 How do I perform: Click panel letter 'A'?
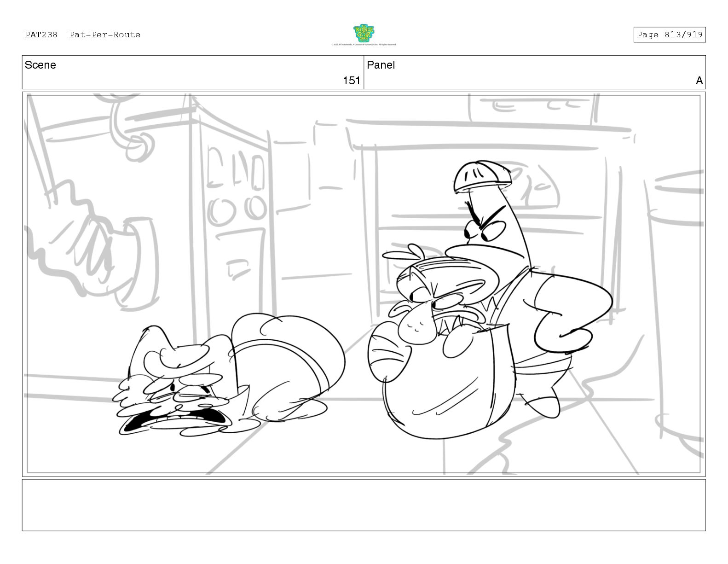(699, 81)
